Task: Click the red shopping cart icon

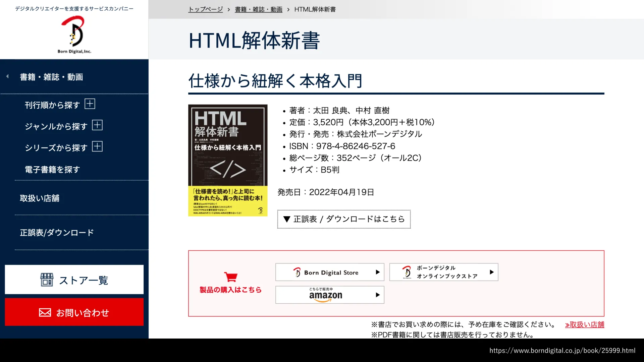Action: (231, 277)
